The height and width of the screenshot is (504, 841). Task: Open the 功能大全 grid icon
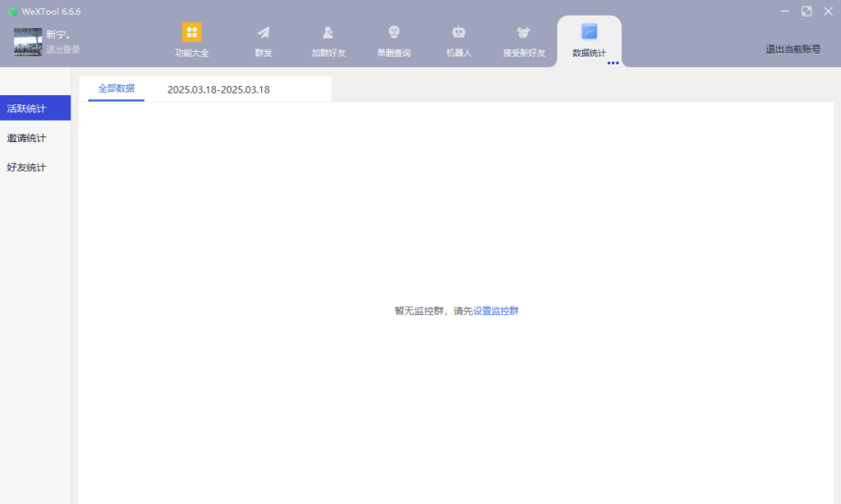pos(191,32)
